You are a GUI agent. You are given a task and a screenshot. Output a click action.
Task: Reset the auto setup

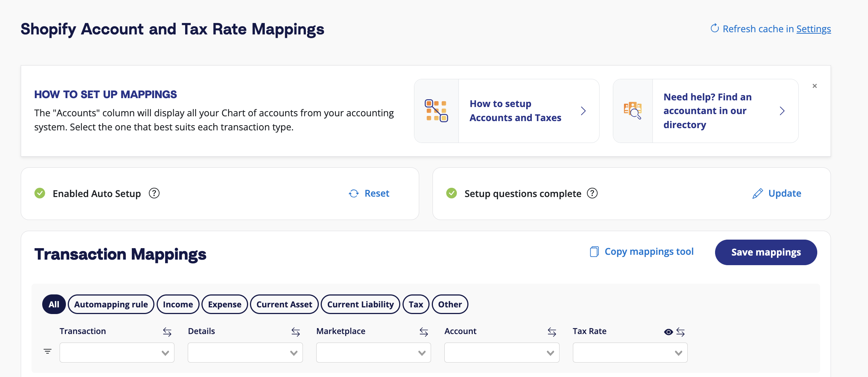click(x=377, y=193)
